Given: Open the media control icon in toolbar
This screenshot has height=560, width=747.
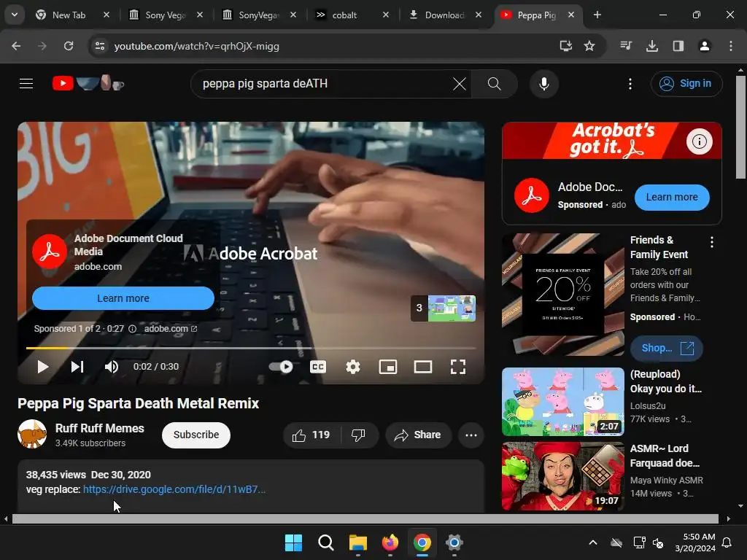Looking at the screenshot, I should point(626,46).
